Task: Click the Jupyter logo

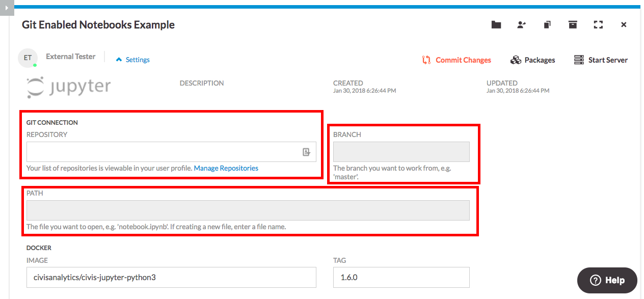Action: tap(69, 87)
